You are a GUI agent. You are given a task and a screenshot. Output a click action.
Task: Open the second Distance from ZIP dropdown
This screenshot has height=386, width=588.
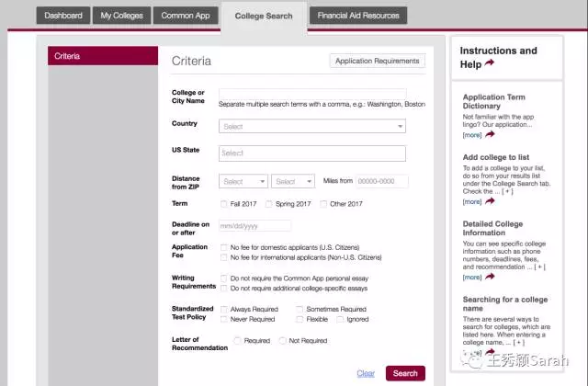click(x=293, y=182)
